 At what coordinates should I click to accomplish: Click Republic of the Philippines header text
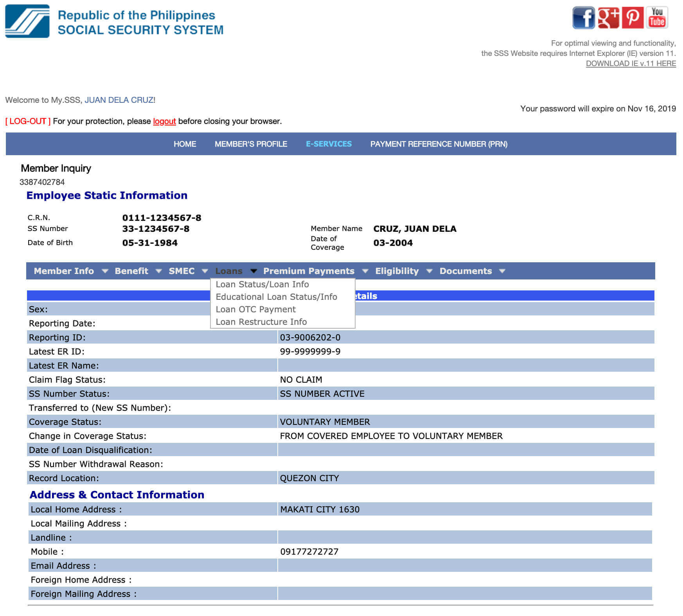coord(137,15)
